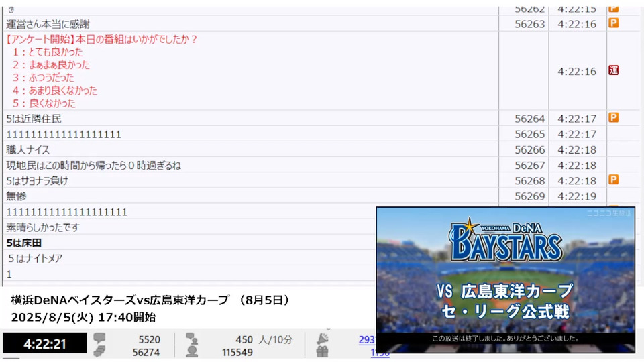Screen dimensions: 644x362
Task: Click the red 運 operator badge
Action: [x=613, y=70]
